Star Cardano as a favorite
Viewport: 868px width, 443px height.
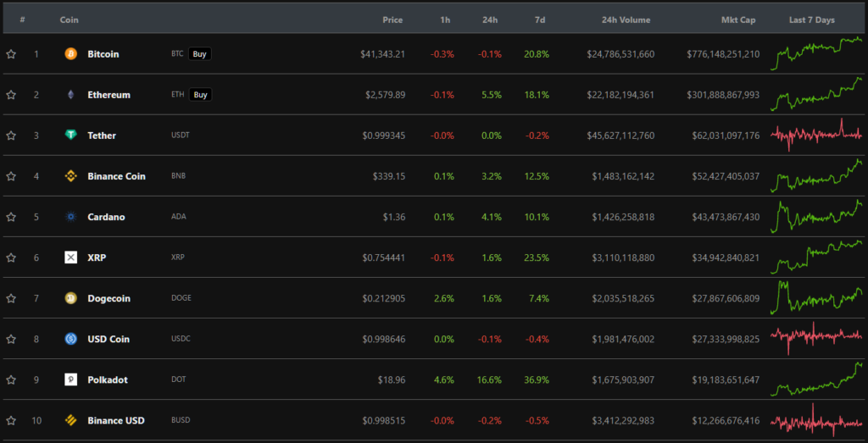point(11,217)
